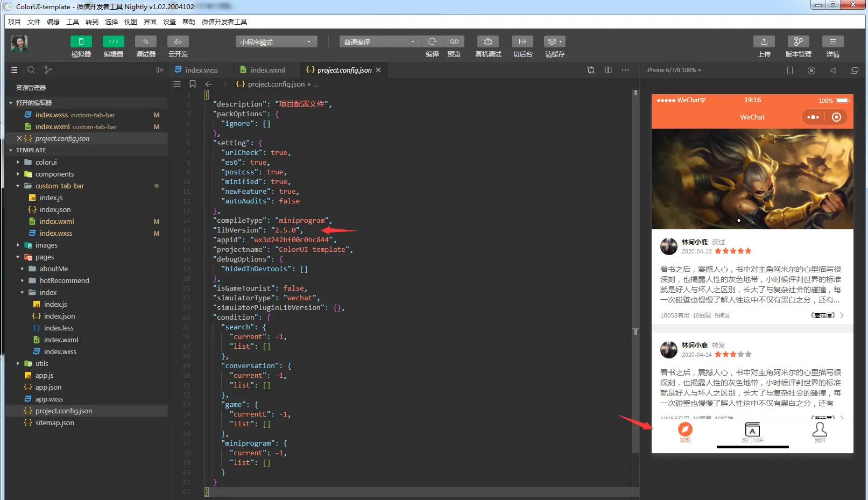Click the user avatar in toolbar
Screen dimensions: 868x500
point(20,44)
